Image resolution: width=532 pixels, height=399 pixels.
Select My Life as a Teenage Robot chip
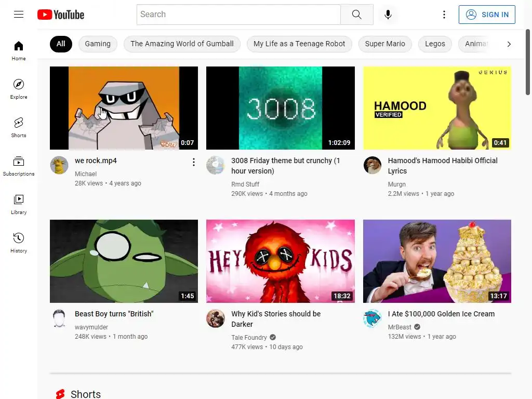pos(299,44)
